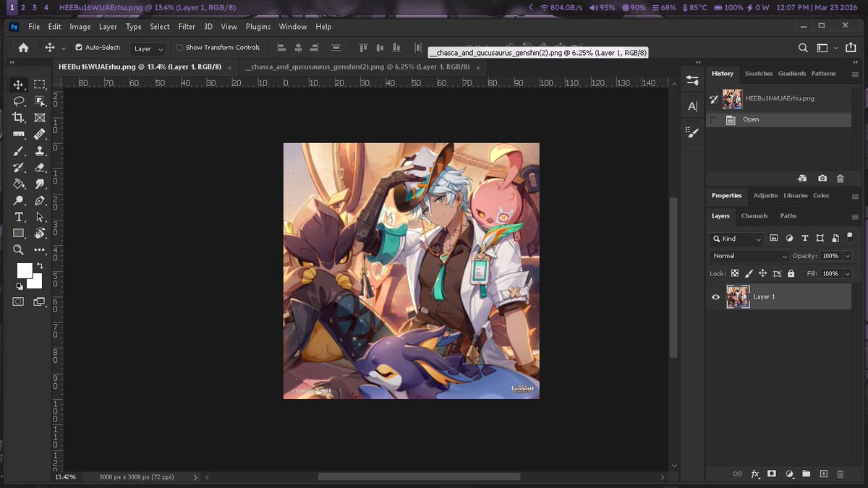
Task: Open the Layers panel menu
Action: click(x=856, y=216)
